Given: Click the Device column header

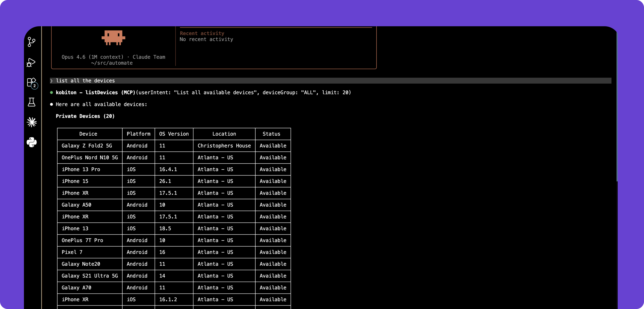Looking at the screenshot, I should (x=88, y=134).
